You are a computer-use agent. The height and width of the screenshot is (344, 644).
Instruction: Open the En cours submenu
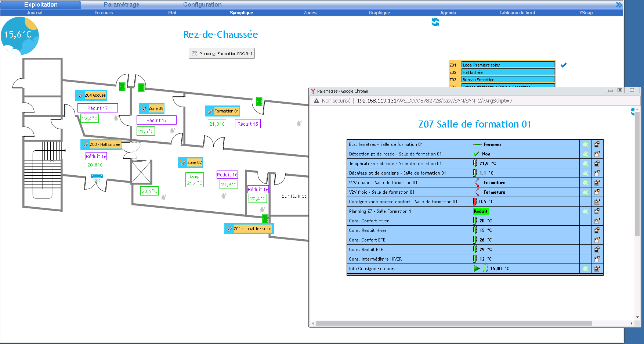point(104,13)
